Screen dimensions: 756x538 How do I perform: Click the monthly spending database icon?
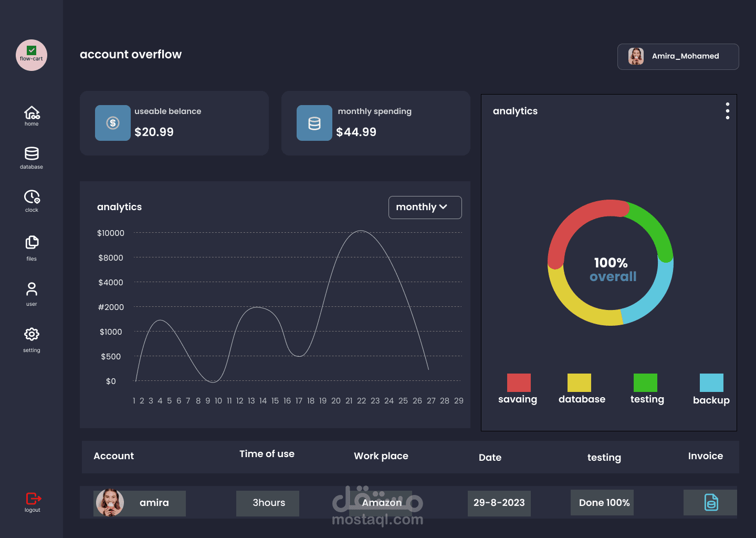(x=314, y=123)
